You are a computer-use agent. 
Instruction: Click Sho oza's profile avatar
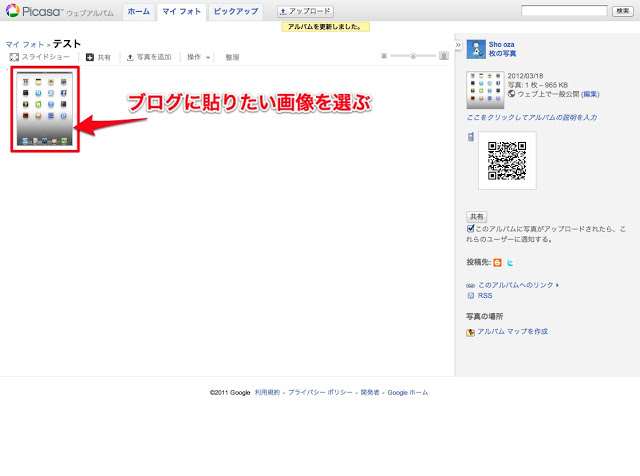(x=477, y=50)
